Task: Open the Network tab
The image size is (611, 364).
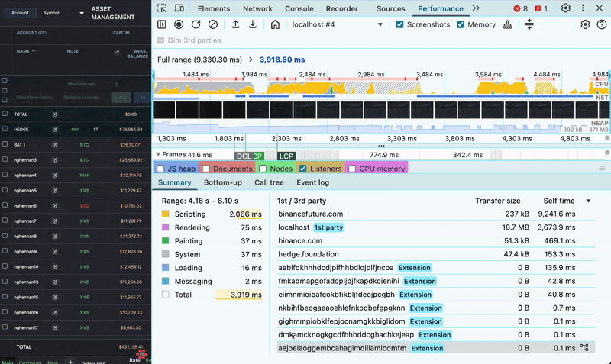Action: point(257,8)
